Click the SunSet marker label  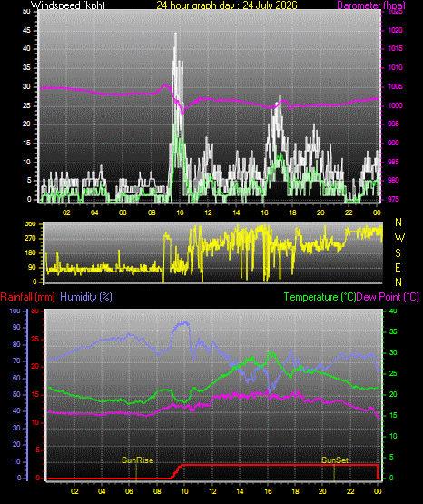pyautogui.click(x=335, y=460)
